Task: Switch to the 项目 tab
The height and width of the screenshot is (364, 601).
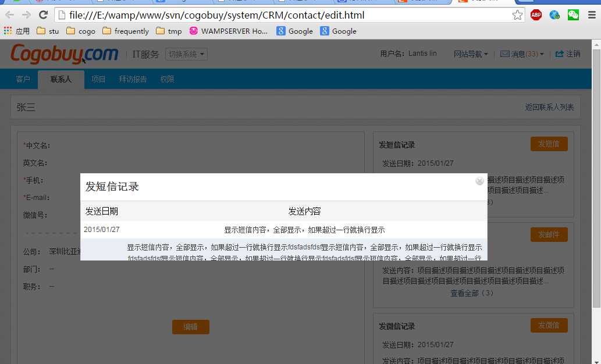Action: (98, 79)
